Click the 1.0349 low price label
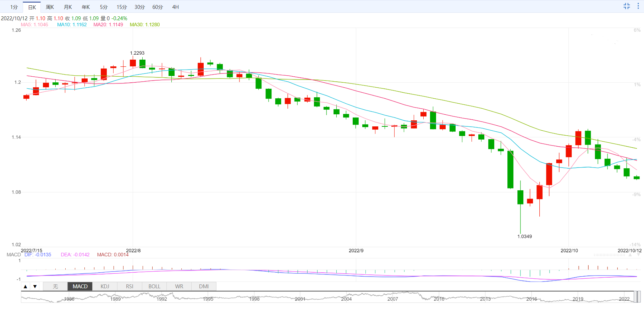Viewport: 644px width, 311px height. (524, 236)
